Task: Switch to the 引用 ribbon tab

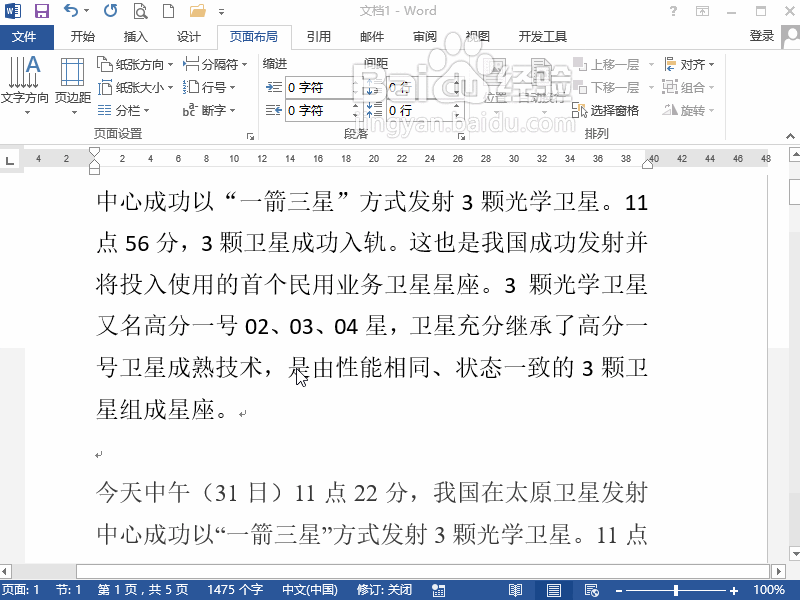Action: tap(319, 36)
